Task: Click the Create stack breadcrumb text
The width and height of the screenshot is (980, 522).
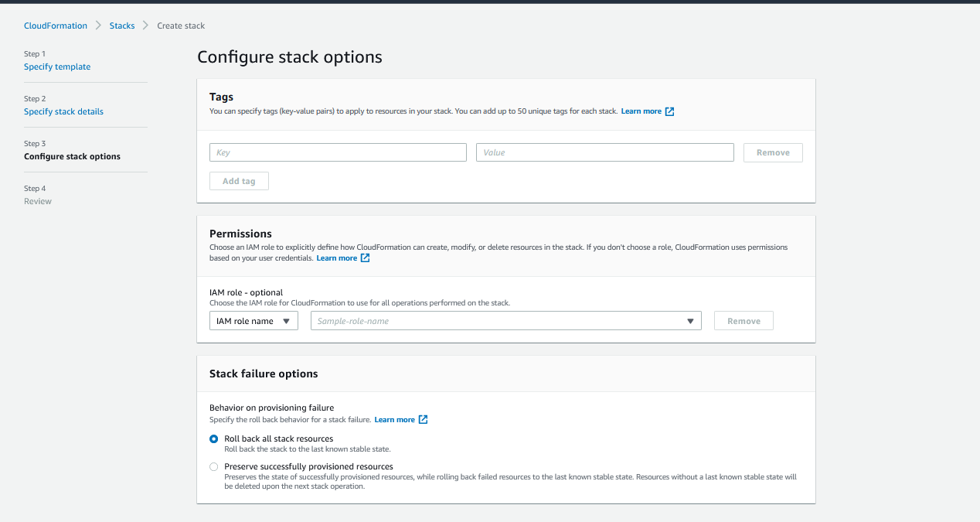Action: coord(181,26)
